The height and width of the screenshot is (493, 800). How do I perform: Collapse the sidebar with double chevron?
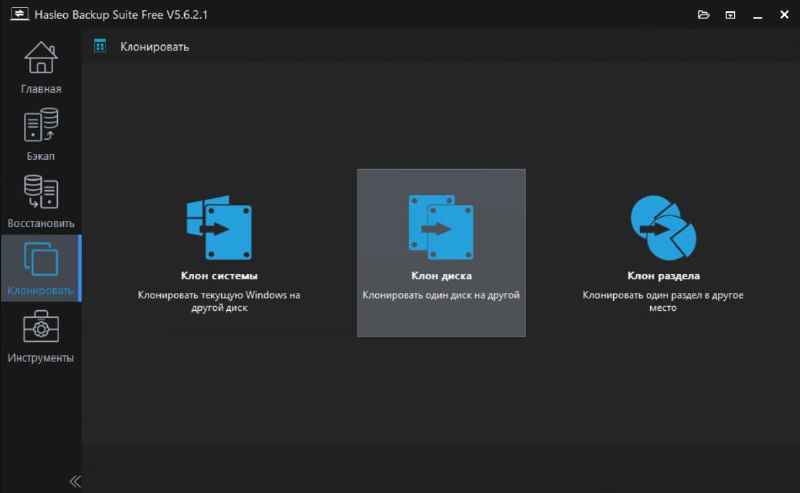click(x=75, y=481)
